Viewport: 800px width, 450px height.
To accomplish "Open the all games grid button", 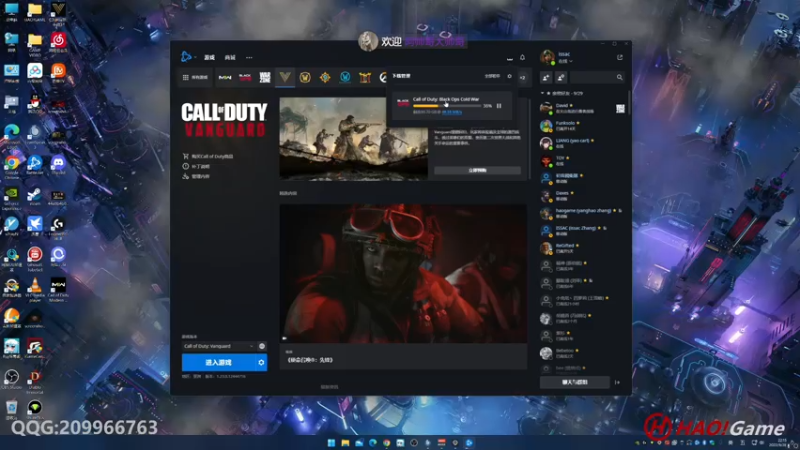I will click(x=195, y=78).
